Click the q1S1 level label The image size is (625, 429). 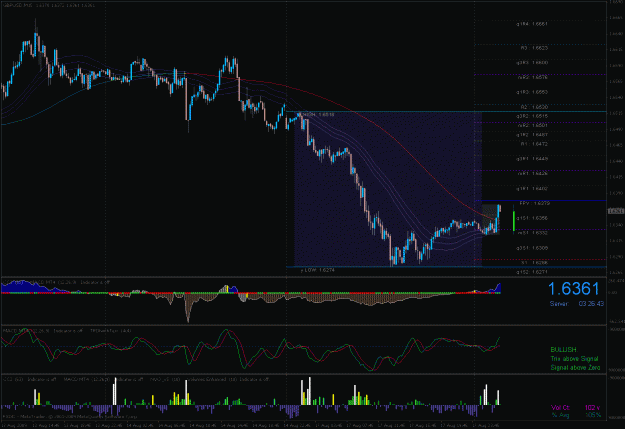tap(532, 218)
